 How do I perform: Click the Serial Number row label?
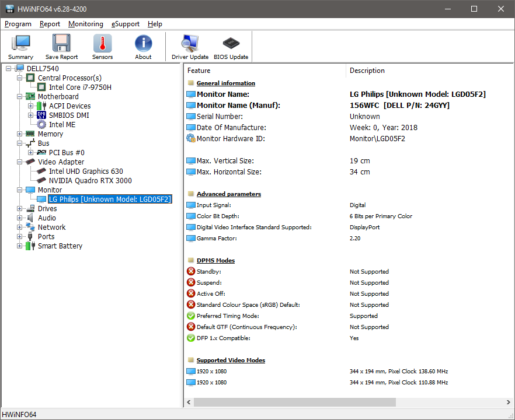click(220, 117)
